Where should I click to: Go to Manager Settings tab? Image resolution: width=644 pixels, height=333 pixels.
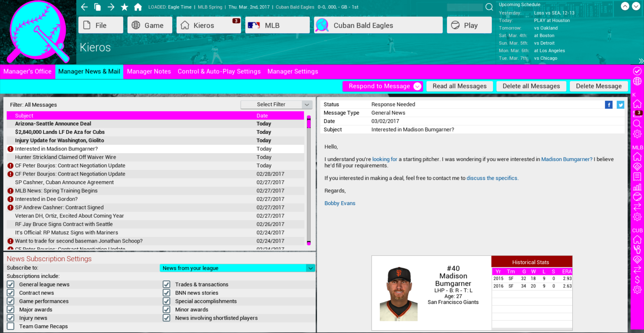point(293,71)
